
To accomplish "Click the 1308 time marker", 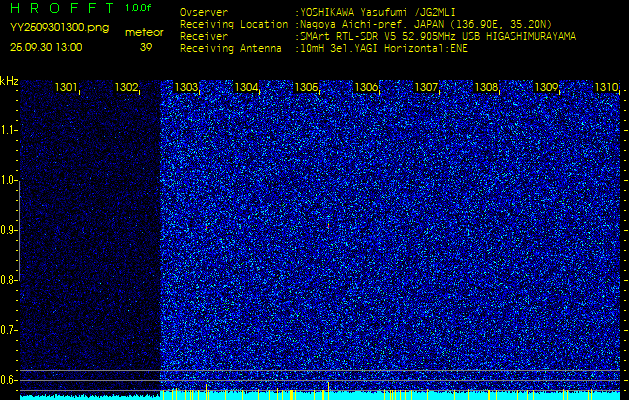I will pyautogui.click(x=486, y=87).
